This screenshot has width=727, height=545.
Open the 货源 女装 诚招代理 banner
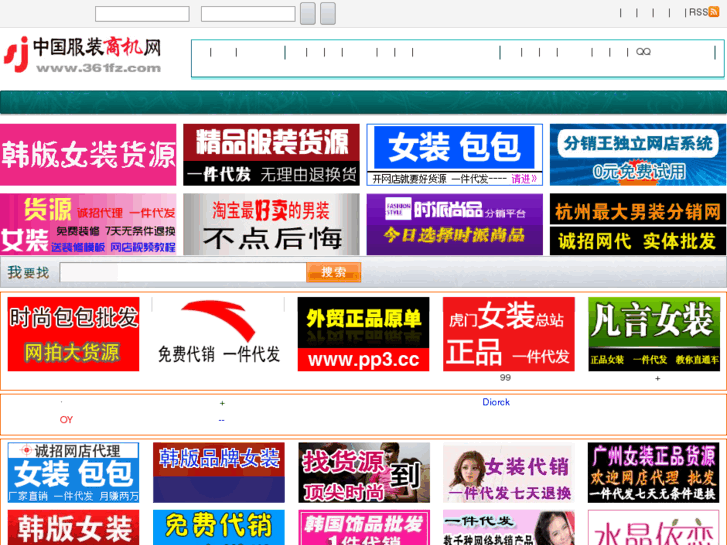[x=88, y=224]
